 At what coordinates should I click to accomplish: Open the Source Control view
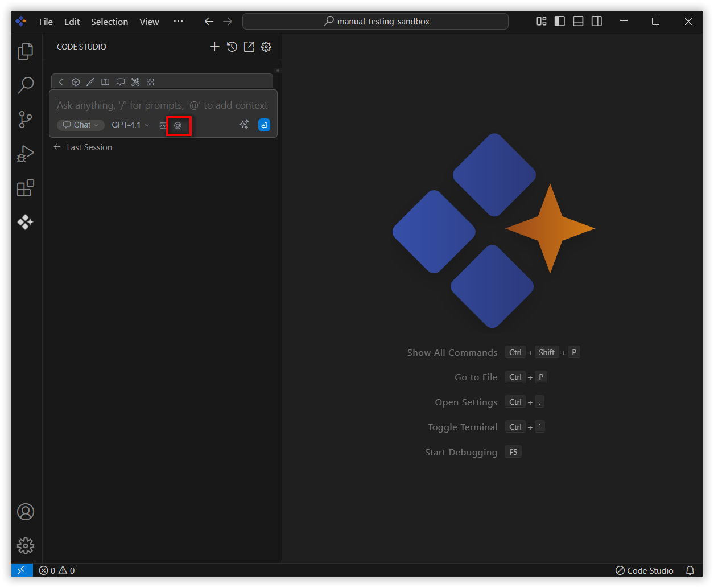click(26, 120)
